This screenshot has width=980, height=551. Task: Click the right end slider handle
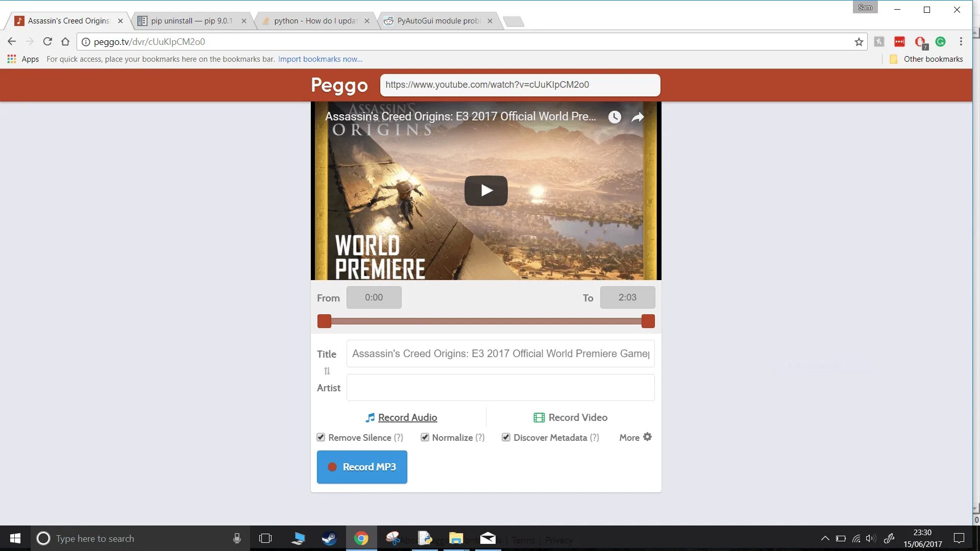pyautogui.click(x=648, y=321)
